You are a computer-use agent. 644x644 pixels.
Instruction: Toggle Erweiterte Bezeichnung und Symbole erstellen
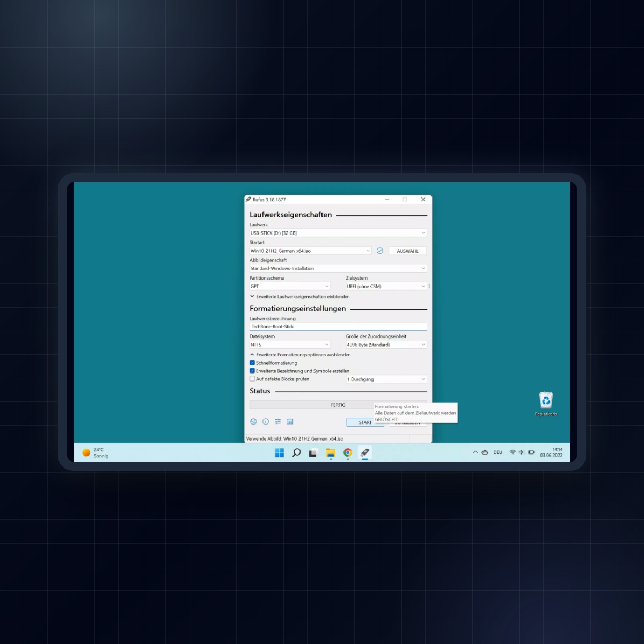(252, 371)
